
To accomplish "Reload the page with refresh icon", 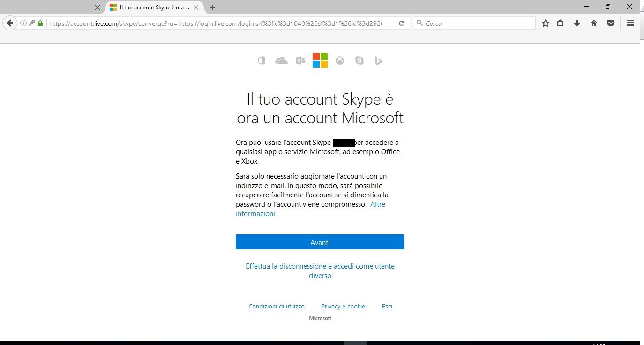I will pos(401,23).
